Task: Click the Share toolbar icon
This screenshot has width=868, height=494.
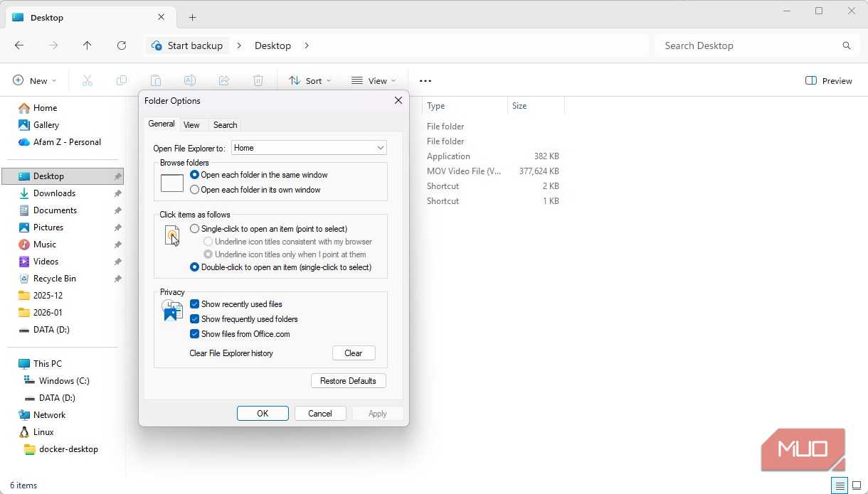Action: 224,81
